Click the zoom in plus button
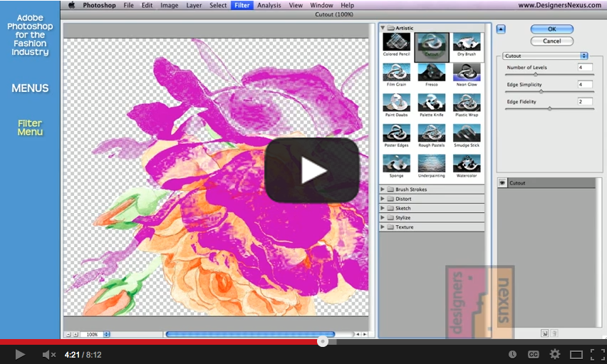Image resolution: width=607 pixels, height=364 pixels. pyautogui.click(x=76, y=334)
